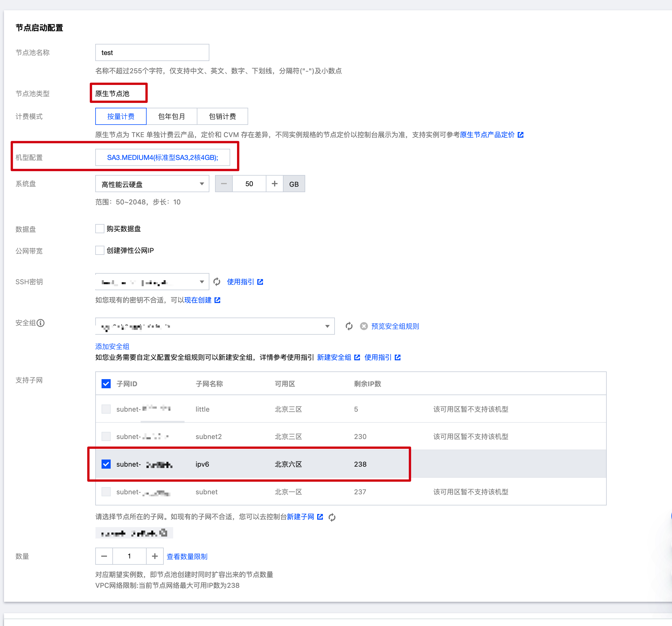Click the remove security group X icon
The height and width of the screenshot is (626, 672).
(x=364, y=326)
